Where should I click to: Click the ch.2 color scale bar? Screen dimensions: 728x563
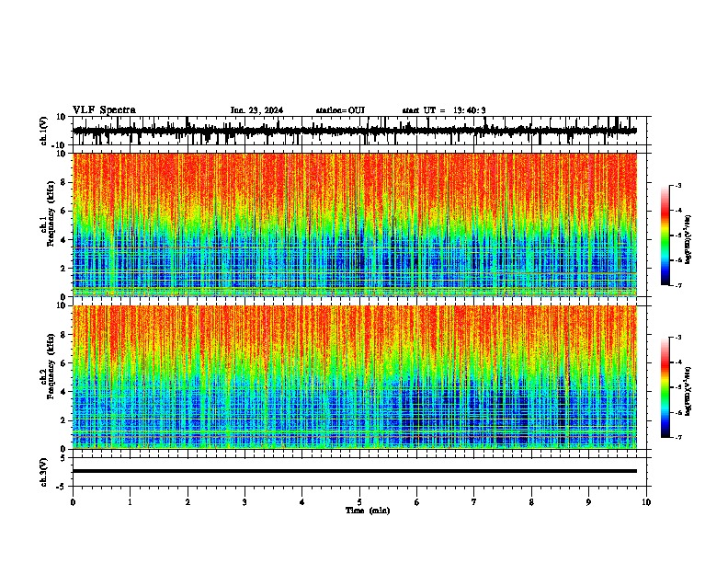pos(665,387)
